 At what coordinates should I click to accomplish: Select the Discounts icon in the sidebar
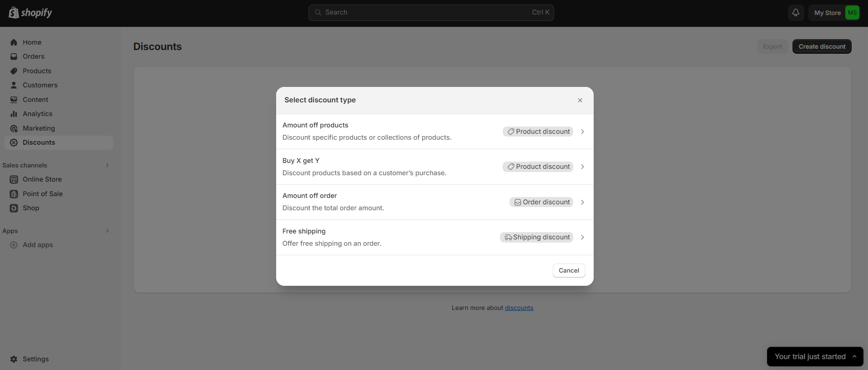[x=14, y=142]
